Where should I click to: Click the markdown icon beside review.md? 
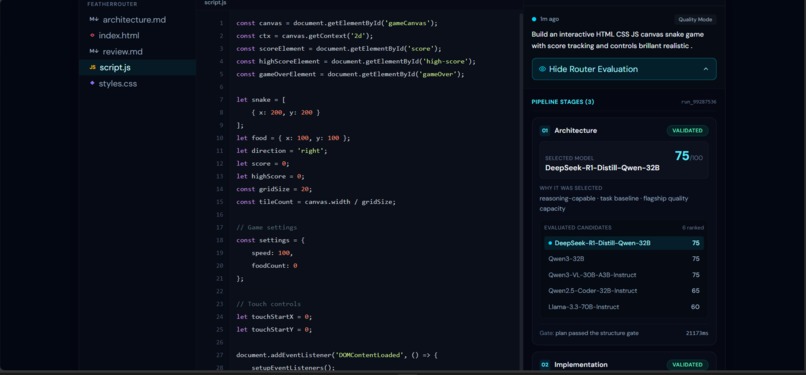click(x=94, y=51)
